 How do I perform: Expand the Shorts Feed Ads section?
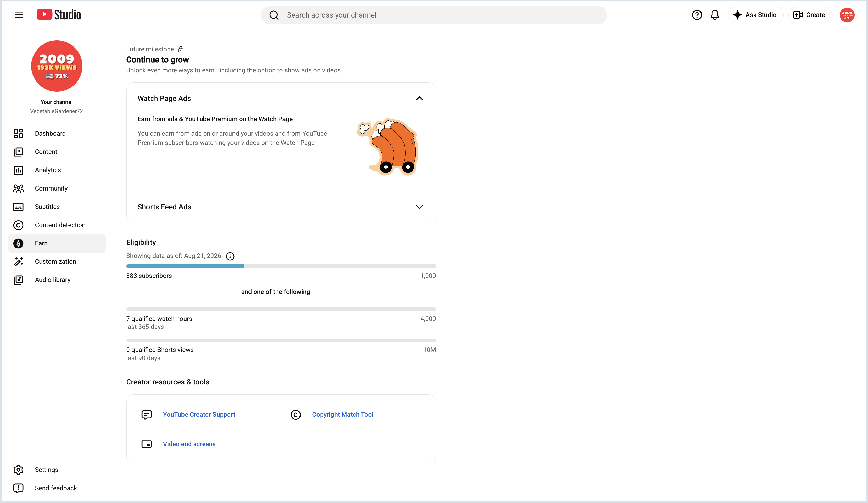(x=419, y=207)
